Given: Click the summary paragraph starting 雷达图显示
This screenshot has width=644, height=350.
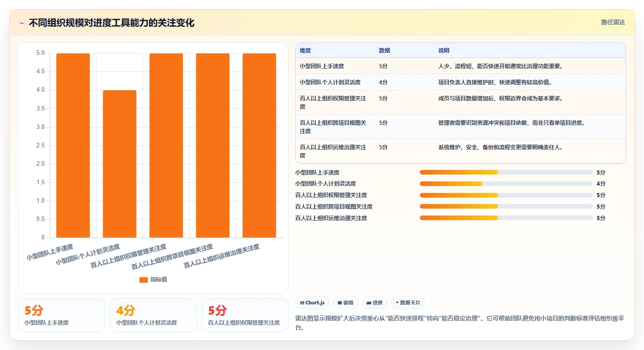Looking at the screenshot, I should 459,323.
